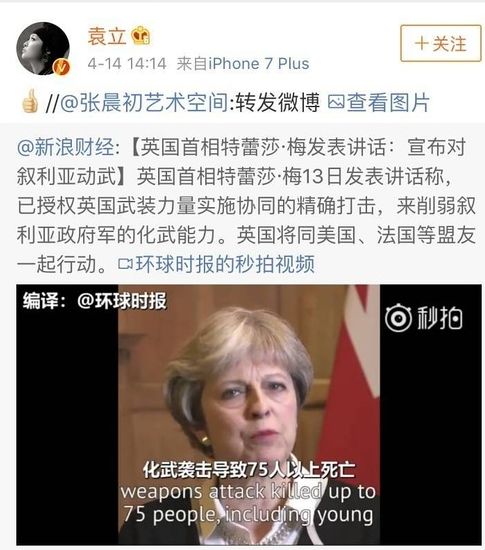Tap 来自iPhone 7 Plus source text

(x=243, y=64)
